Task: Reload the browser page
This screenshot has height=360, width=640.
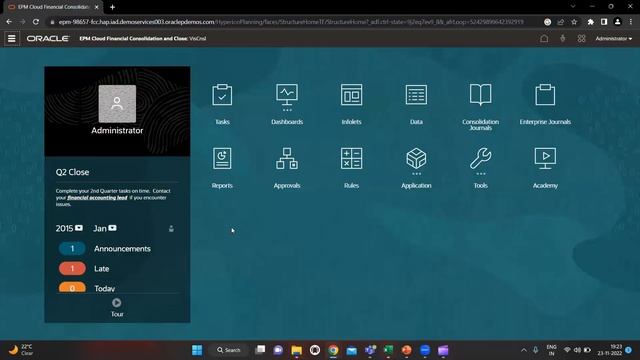Action: click(36, 22)
